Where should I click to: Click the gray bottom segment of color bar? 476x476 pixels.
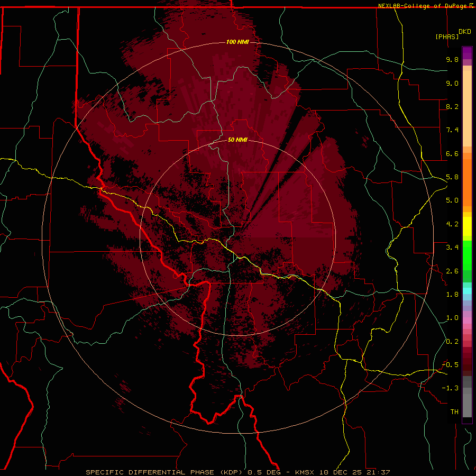[x=467, y=405]
